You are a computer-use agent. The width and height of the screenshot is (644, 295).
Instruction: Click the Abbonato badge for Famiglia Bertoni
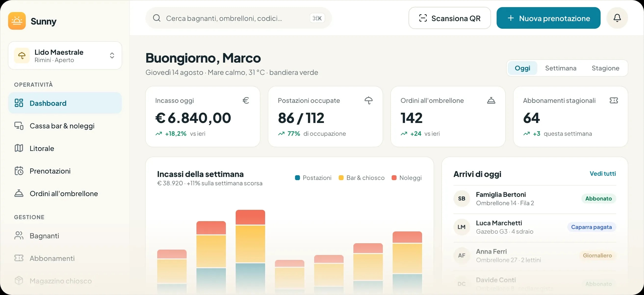coord(598,198)
